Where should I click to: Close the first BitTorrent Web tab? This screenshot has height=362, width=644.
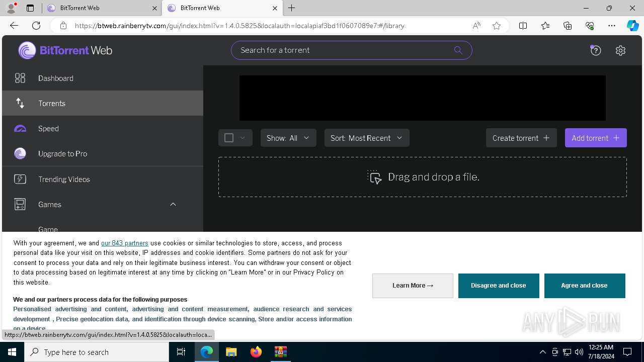click(x=154, y=8)
